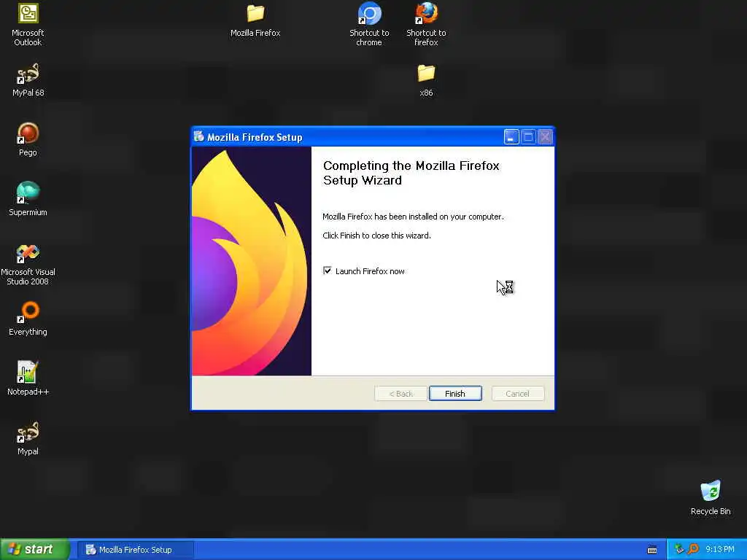
Task: Click the 'has been installed on your computer' text
Action: 413,217
